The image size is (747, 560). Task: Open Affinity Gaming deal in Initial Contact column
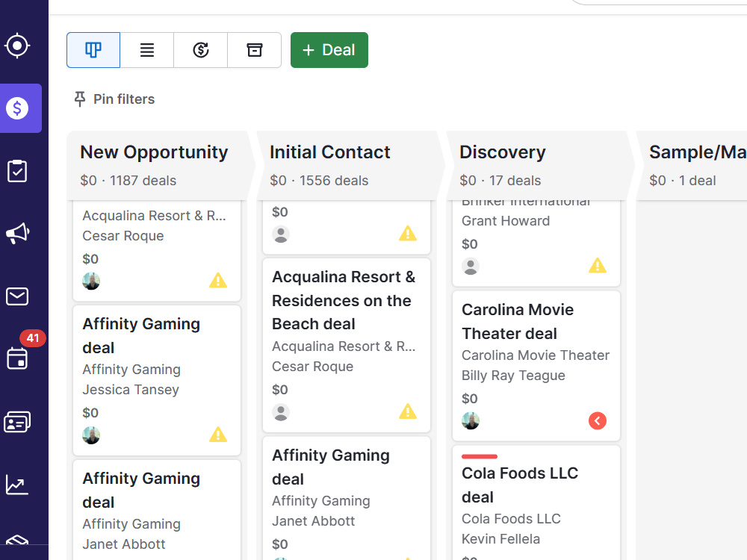click(x=347, y=498)
